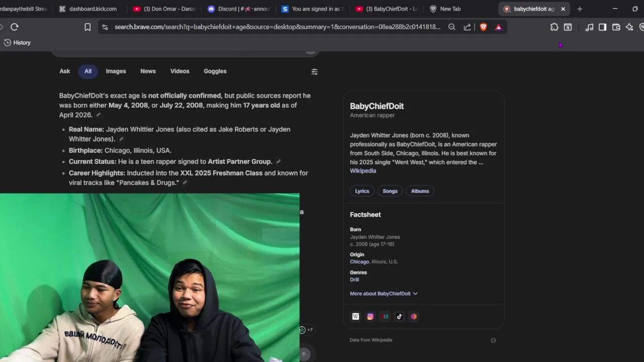Screen dimensions: 644x362
Task: Click the Jayden Whitter Jones born entry
Action: click(375, 237)
